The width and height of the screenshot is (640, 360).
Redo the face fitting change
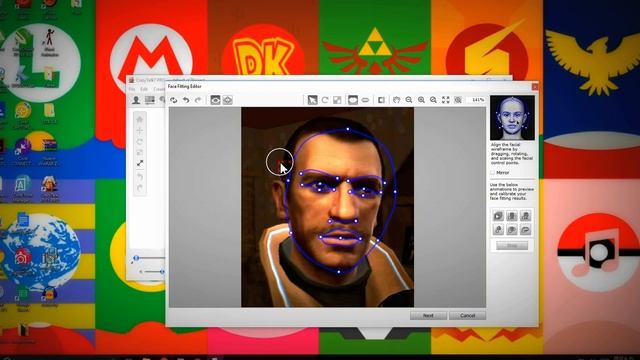click(x=198, y=100)
